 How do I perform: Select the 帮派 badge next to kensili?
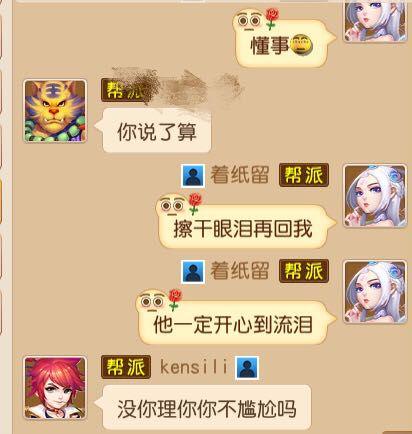(x=126, y=367)
